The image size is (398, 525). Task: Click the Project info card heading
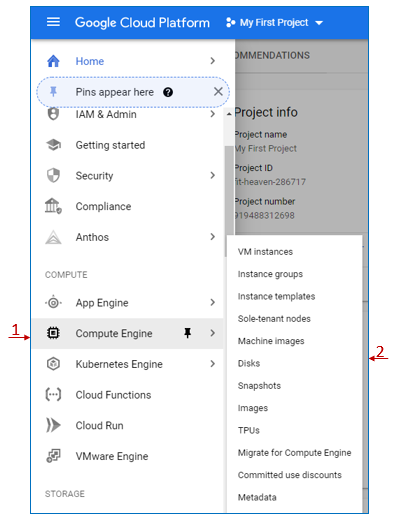point(266,112)
